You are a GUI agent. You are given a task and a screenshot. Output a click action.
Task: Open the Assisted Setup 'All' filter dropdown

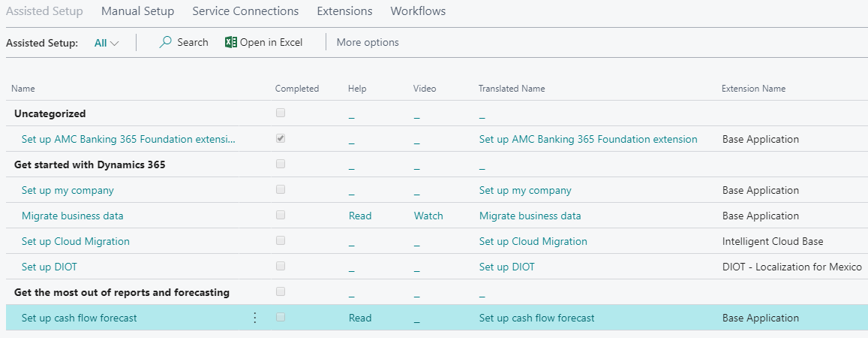(107, 43)
